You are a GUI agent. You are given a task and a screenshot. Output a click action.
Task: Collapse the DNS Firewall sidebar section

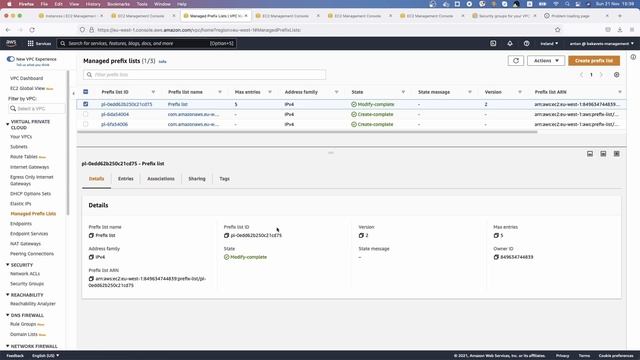[7, 315]
